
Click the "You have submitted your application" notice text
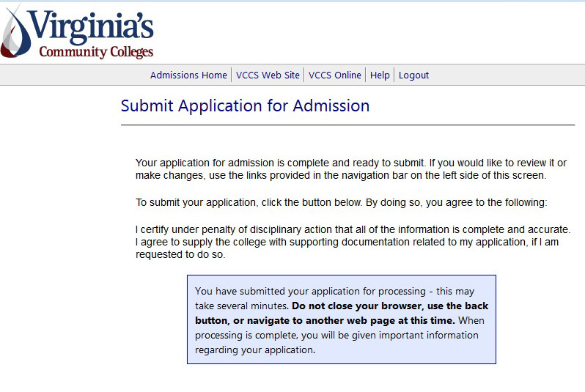click(334, 291)
